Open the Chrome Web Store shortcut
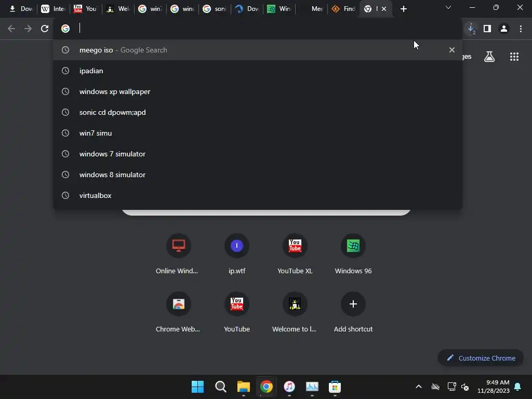Screen dimensions: 532x399 coord(178,312)
